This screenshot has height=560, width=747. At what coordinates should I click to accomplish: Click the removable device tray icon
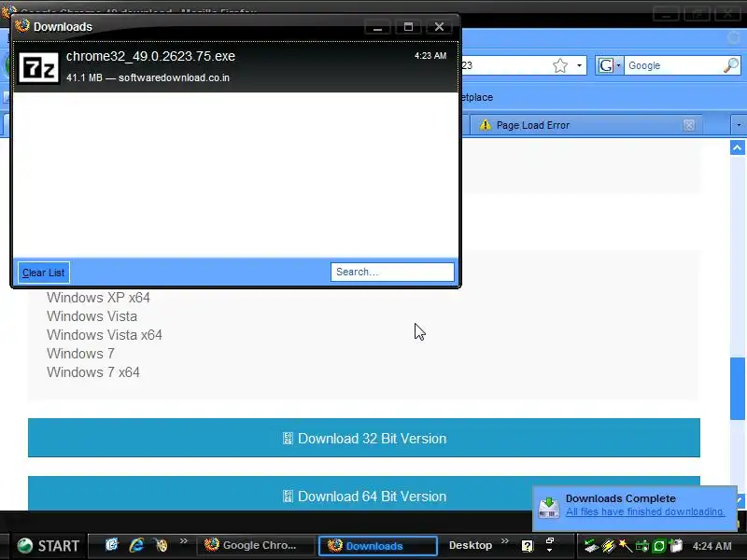[x=676, y=546]
